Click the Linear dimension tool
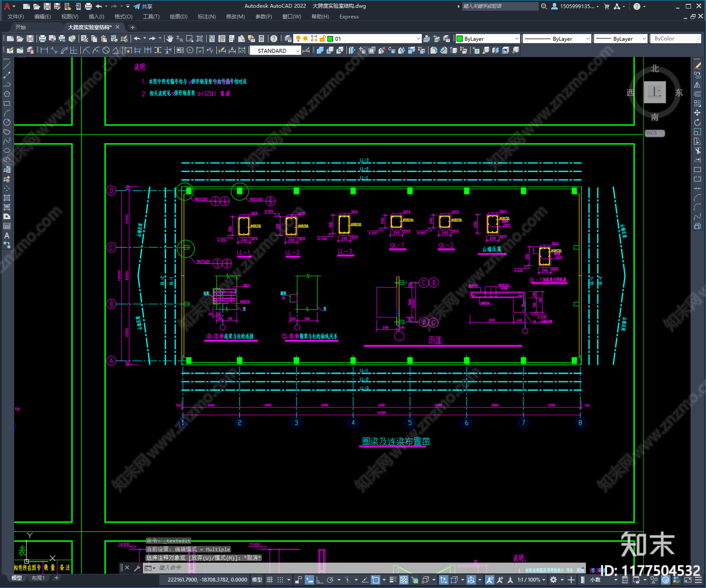Screen dimensions: 706x588 point(44,51)
